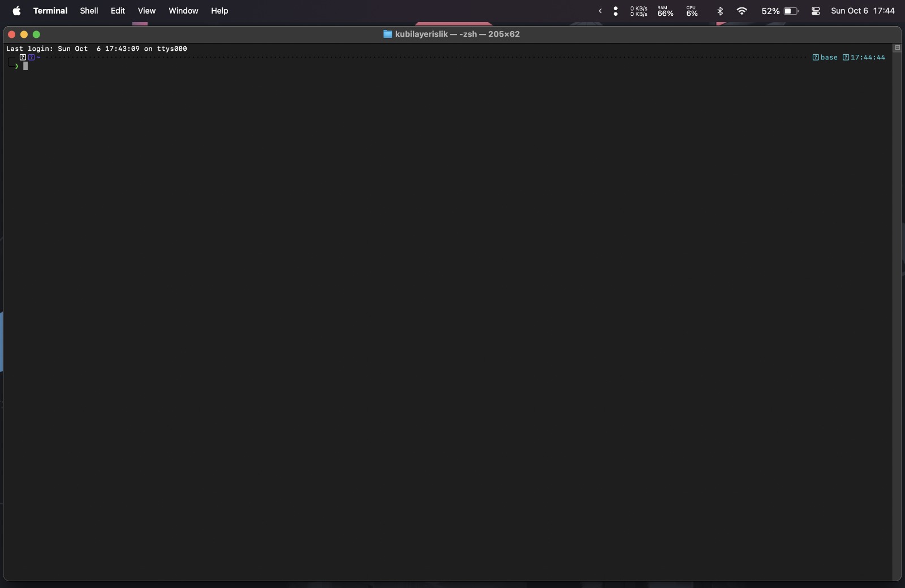
Task: Close the Terminal window
Action: coord(11,34)
